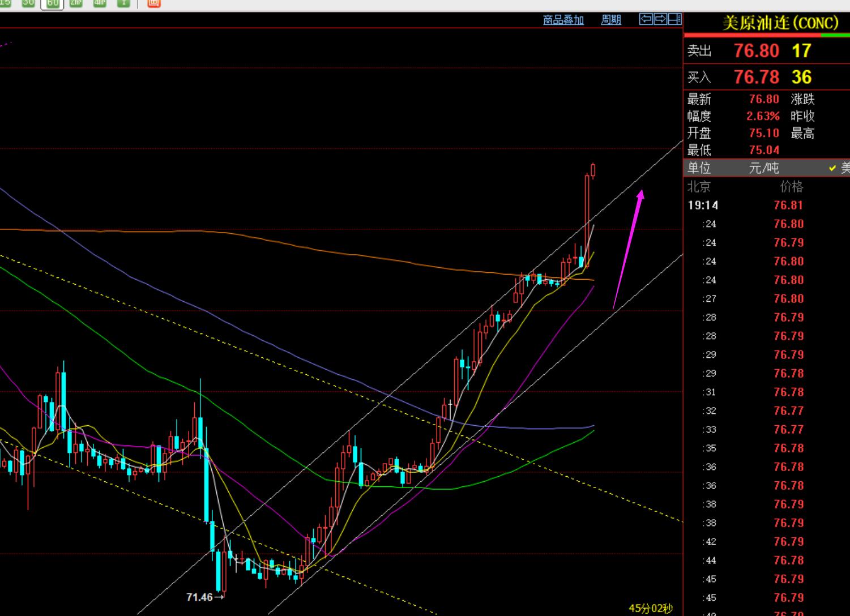Image resolution: width=850 pixels, height=616 pixels.
Task: Click the right arrow navigation icon
Action: click(660, 19)
